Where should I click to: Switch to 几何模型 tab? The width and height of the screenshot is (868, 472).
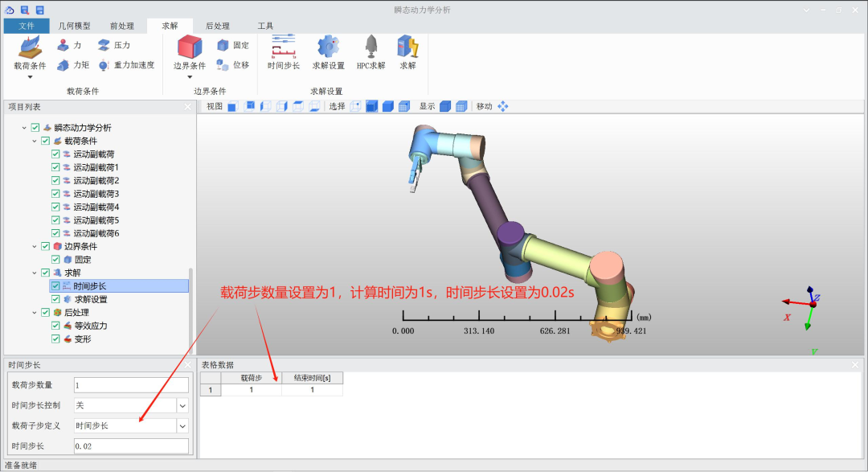(x=74, y=26)
